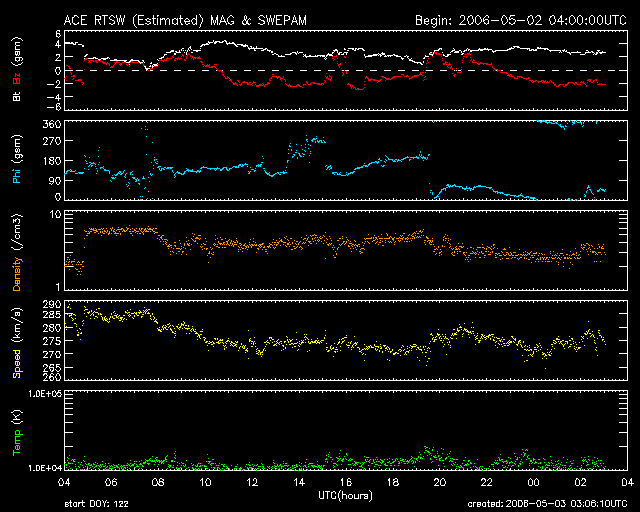Click the '285' tick label on Speed plot
Image resolution: width=640 pixels, height=512 pixels.
tap(51, 315)
